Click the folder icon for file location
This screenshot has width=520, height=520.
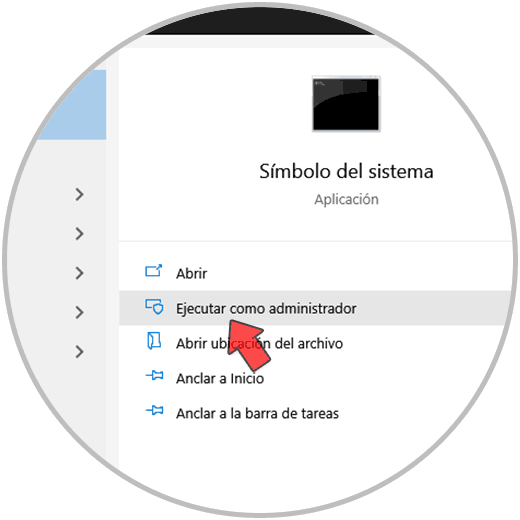coord(154,341)
